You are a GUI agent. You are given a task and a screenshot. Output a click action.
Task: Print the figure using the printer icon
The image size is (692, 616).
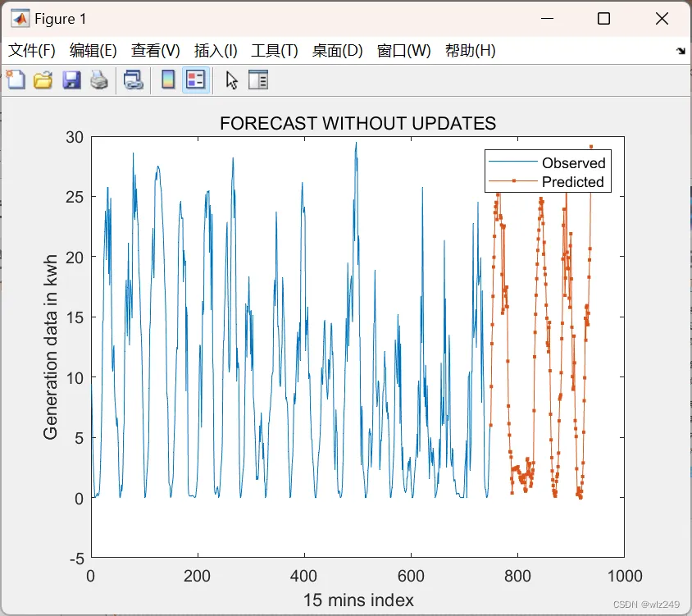click(x=99, y=80)
